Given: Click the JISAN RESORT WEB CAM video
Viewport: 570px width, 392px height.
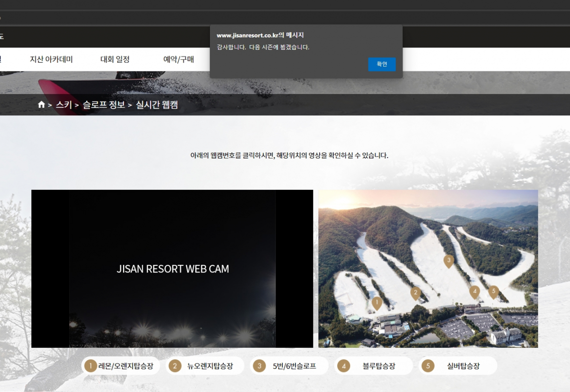Looking at the screenshot, I should (x=172, y=269).
